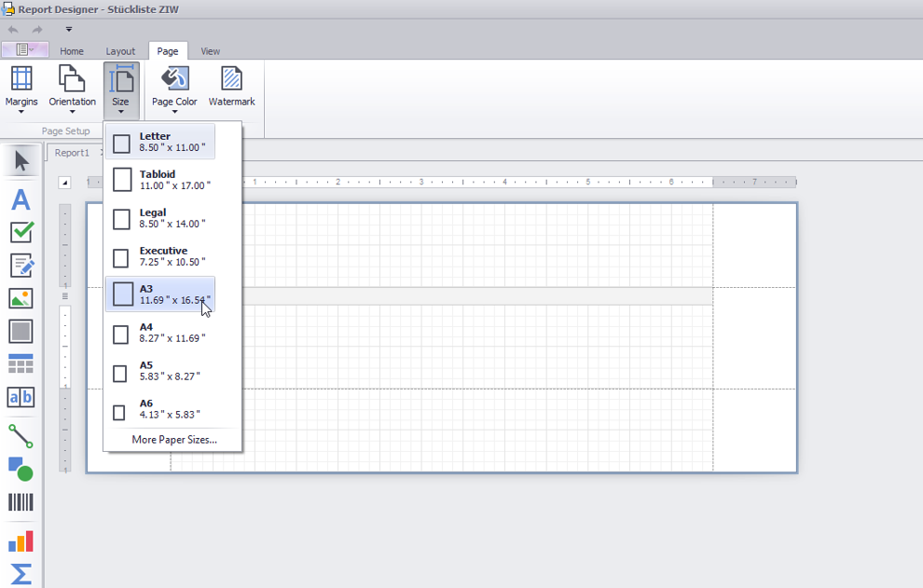The height and width of the screenshot is (588, 923).
Task: Choose the Rich Text control tool
Action: point(21,266)
